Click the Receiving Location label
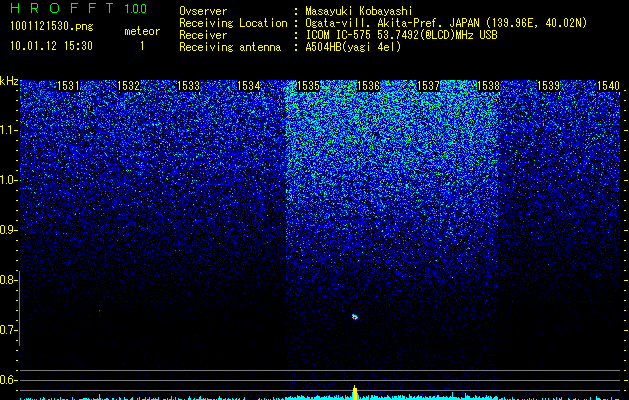The width and height of the screenshot is (629, 400). click(x=233, y=23)
